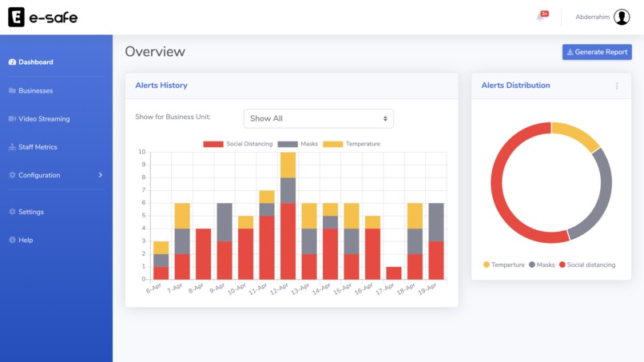Expand the Configuration submenu chevron
Screen dimensions: 644x362
pyautogui.click(x=100, y=175)
